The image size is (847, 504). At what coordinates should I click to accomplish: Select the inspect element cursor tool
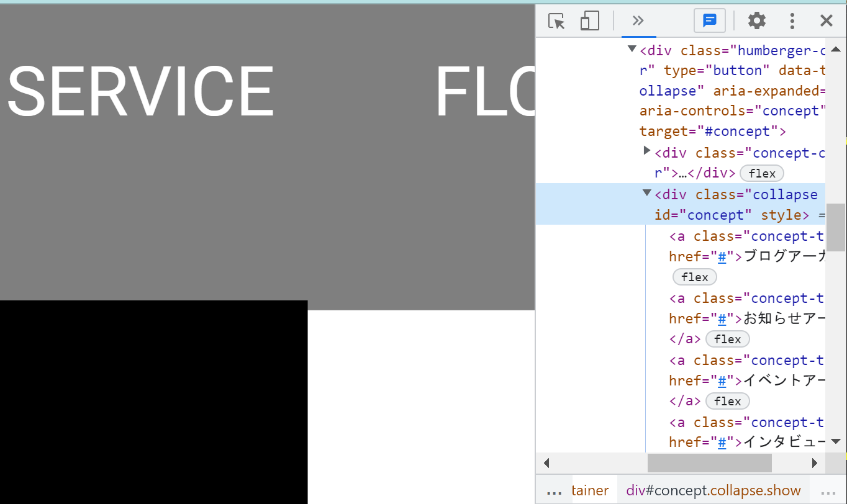[557, 20]
